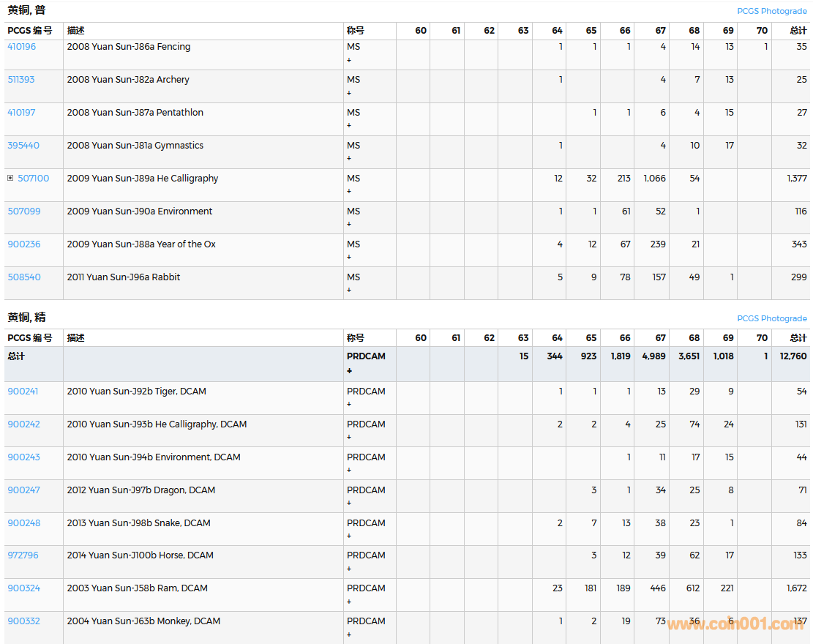Click PCGS number 900324 Ram DCAM
This screenshot has height=644, width=813.
click(x=24, y=588)
